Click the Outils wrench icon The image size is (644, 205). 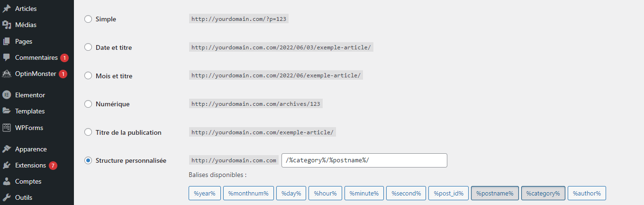coord(7,197)
